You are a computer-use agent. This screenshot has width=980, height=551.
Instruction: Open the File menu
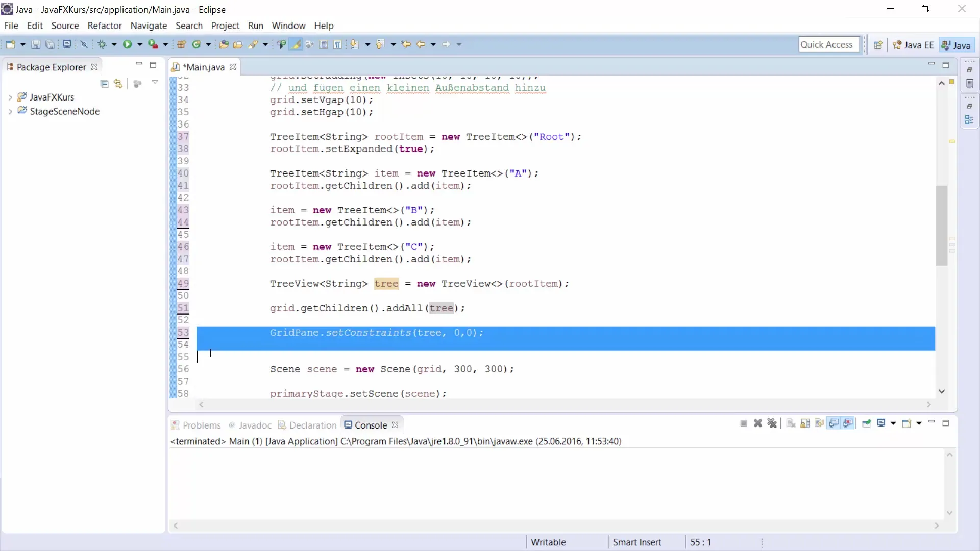[x=11, y=26]
